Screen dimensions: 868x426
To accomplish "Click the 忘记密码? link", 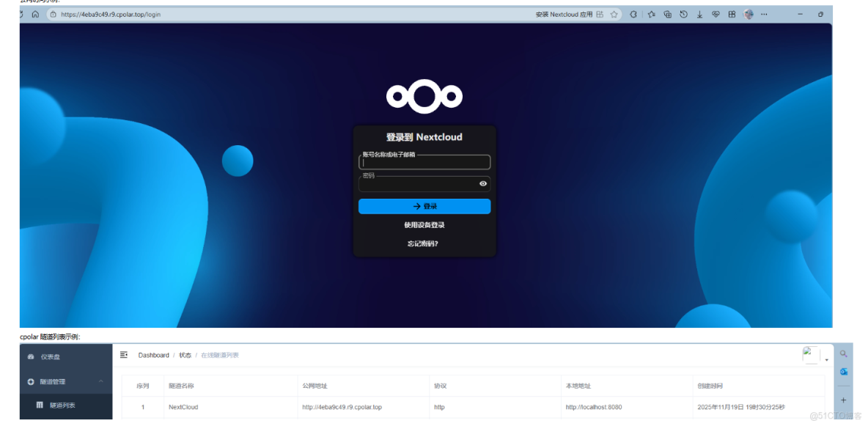I will pos(424,243).
